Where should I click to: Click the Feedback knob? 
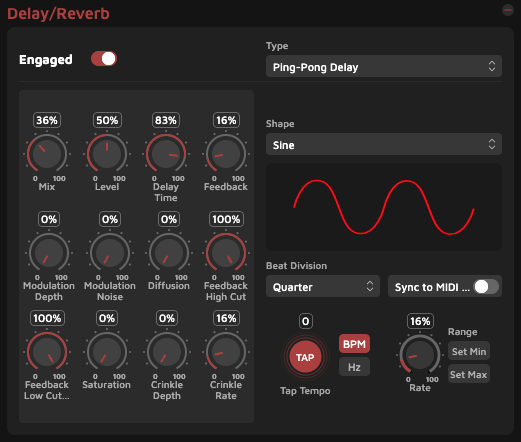tap(226, 154)
